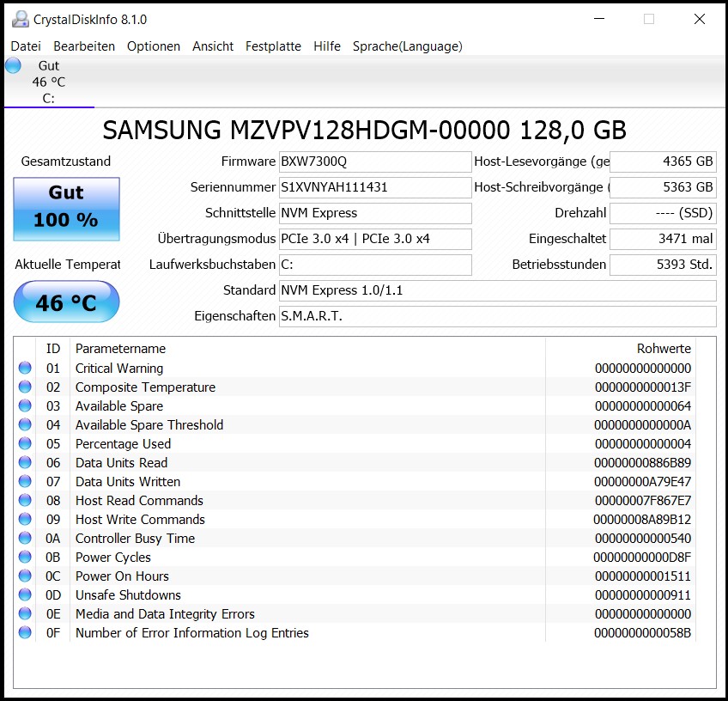
Task: Click raw value 0000000001511
Action: 643,576
